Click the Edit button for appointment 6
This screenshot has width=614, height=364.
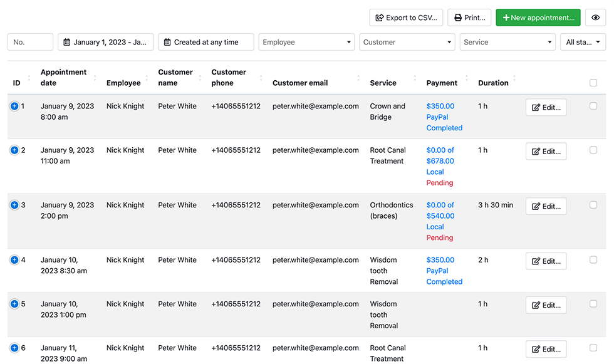(545, 349)
